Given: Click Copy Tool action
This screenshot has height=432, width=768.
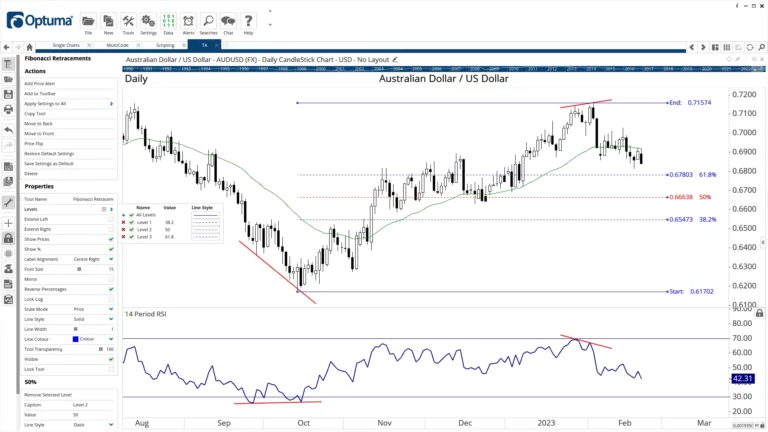Looking at the screenshot, I should [x=35, y=114].
